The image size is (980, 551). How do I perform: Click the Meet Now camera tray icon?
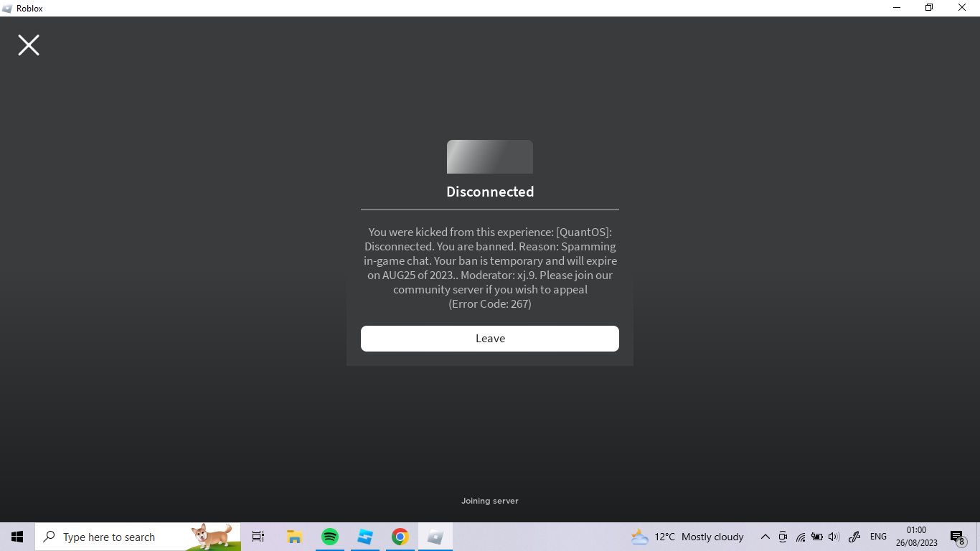783,537
